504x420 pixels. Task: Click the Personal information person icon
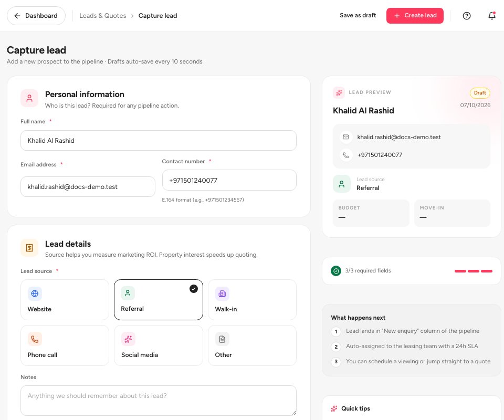pyautogui.click(x=29, y=98)
